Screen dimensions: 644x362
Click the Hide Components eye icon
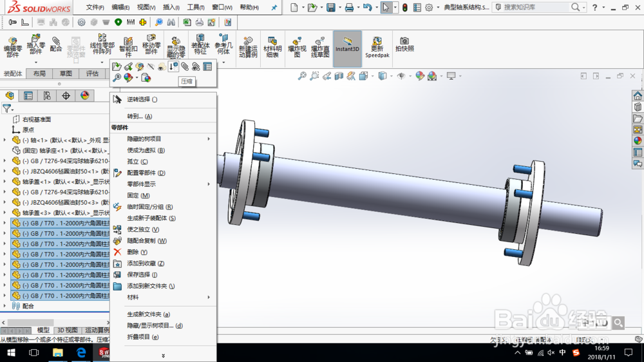coord(151,66)
